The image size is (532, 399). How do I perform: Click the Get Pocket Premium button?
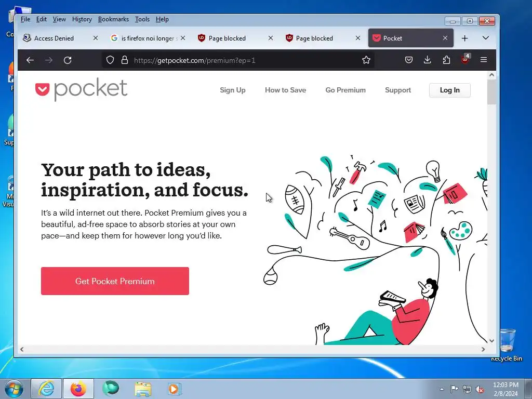coord(115,281)
